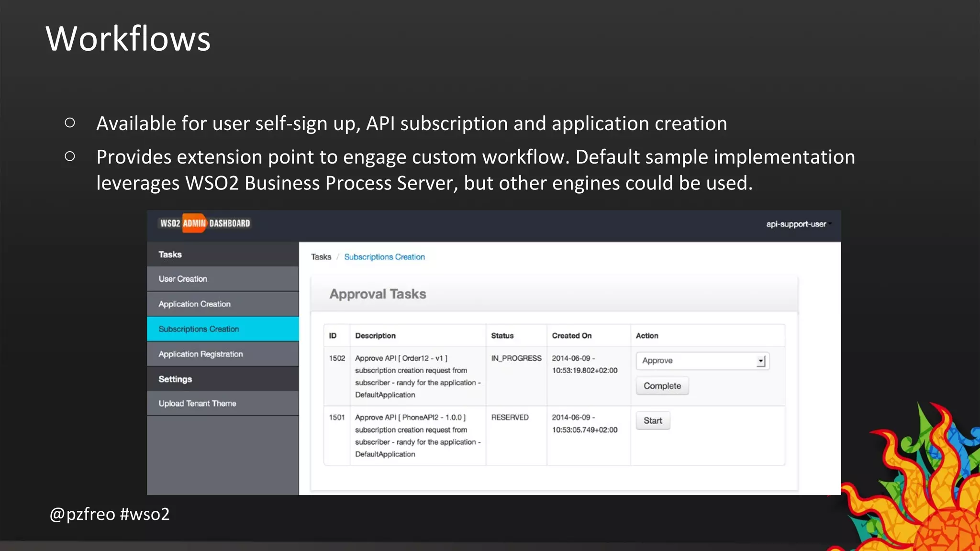The width and height of the screenshot is (980, 551).
Task: Select PhoneAPI2 - 1.0.0 description cell
Action: tap(418, 436)
